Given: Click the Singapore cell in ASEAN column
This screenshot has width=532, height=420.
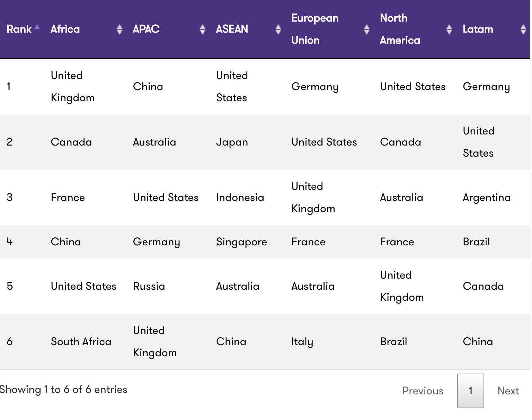Looking at the screenshot, I should click(241, 242).
